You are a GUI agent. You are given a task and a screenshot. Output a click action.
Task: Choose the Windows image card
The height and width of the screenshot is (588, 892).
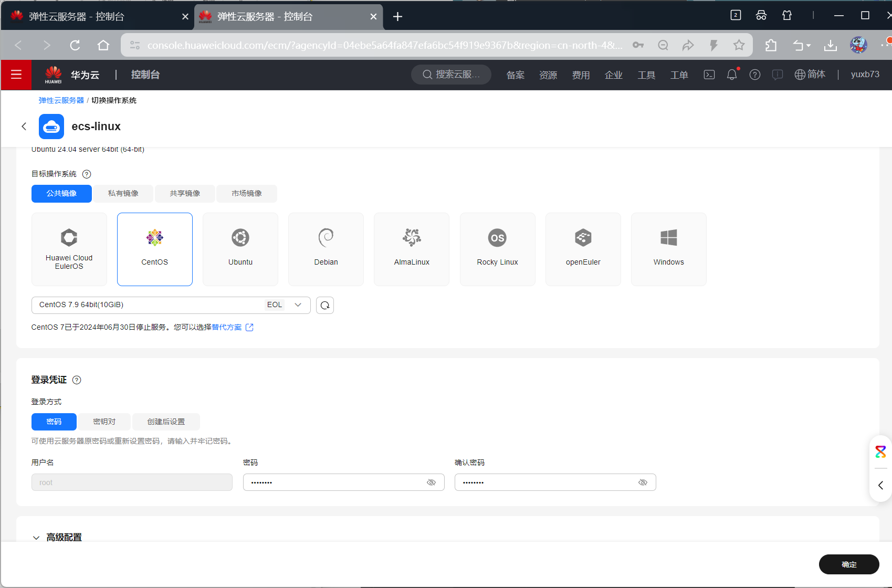tap(669, 249)
